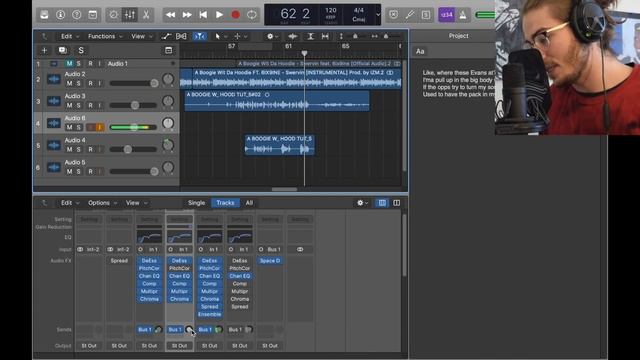Duplicate the selected track using header icon

click(x=62, y=50)
